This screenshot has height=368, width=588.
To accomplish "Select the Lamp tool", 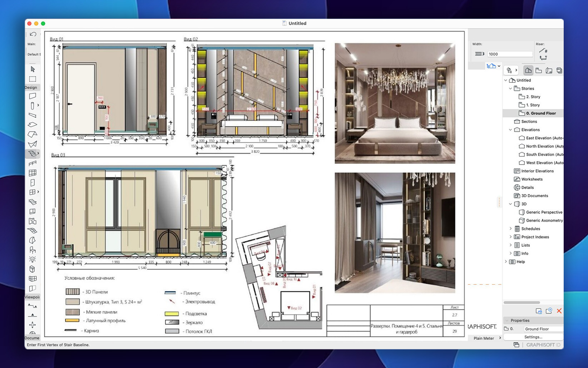I will tap(33, 259).
